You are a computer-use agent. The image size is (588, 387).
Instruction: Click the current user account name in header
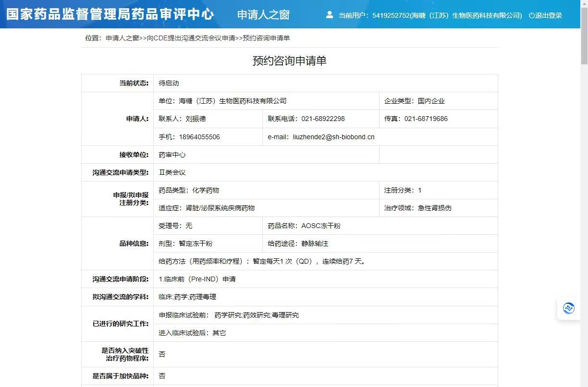coord(447,15)
